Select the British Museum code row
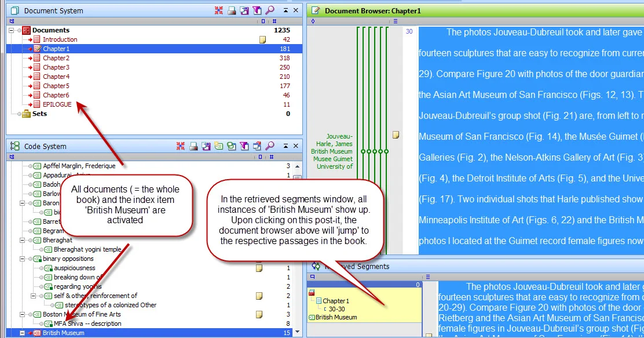This screenshot has height=338, width=644. click(149, 333)
